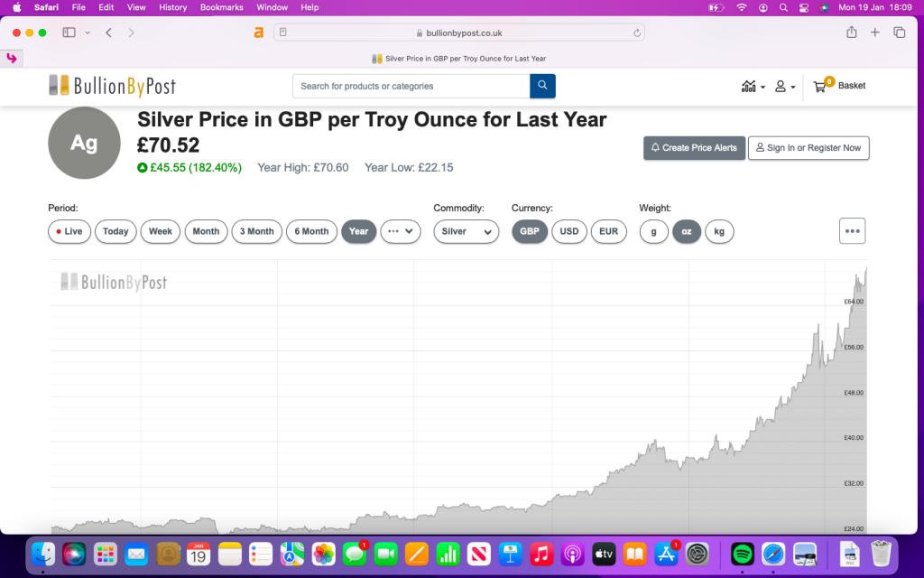Click the blue search magnifier button
Image resolution: width=924 pixels, height=578 pixels.
pos(542,86)
